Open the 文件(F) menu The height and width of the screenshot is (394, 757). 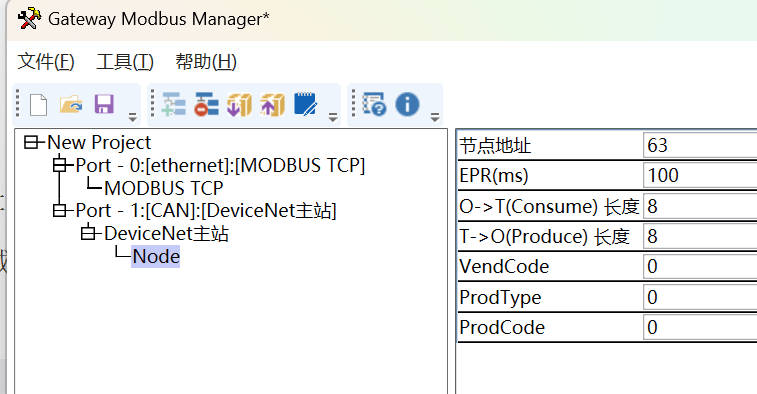[x=46, y=62]
